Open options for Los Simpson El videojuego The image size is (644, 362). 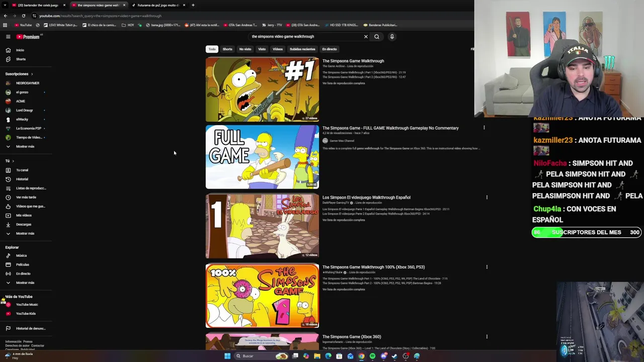pyautogui.click(x=487, y=198)
